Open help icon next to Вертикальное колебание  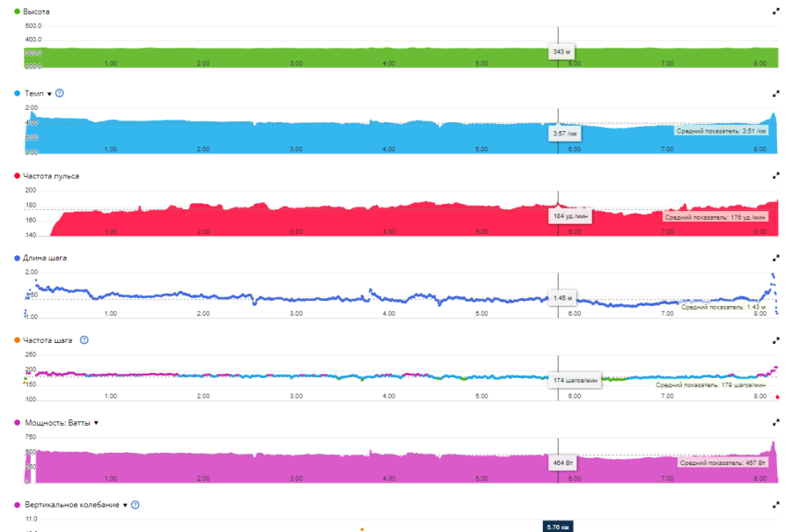[x=136, y=505]
